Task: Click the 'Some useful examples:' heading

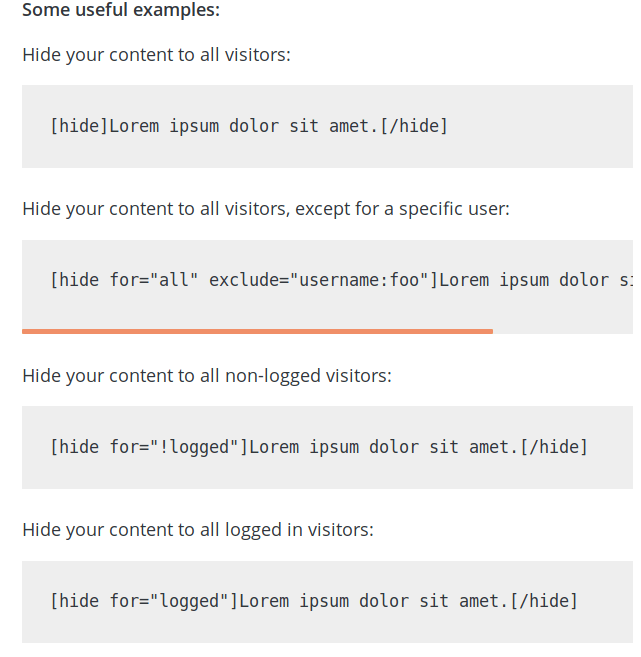Action: pyautogui.click(x=121, y=10)
